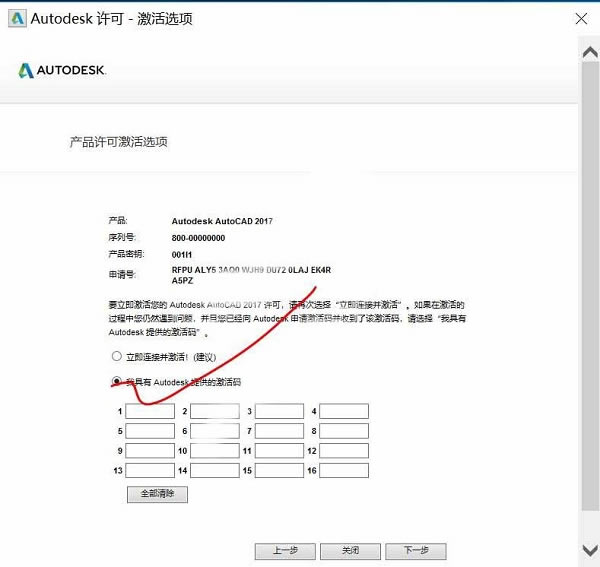Click the product name 'Autodesk AutoCAD 2017'
The width and height of the screenshot is (600, 567).
[222, 221]
